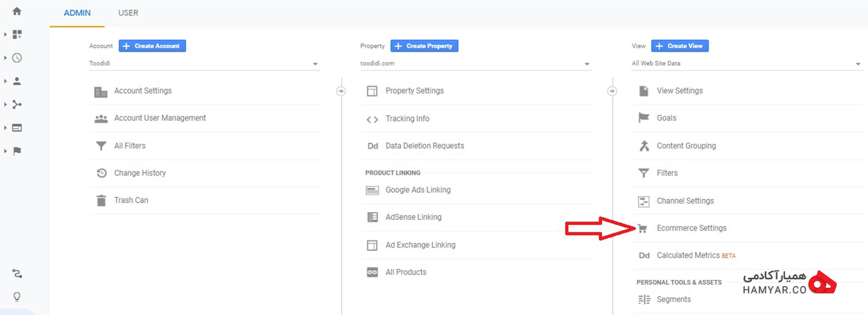
Task: Click the Create View button
Action: click(680, 46)
